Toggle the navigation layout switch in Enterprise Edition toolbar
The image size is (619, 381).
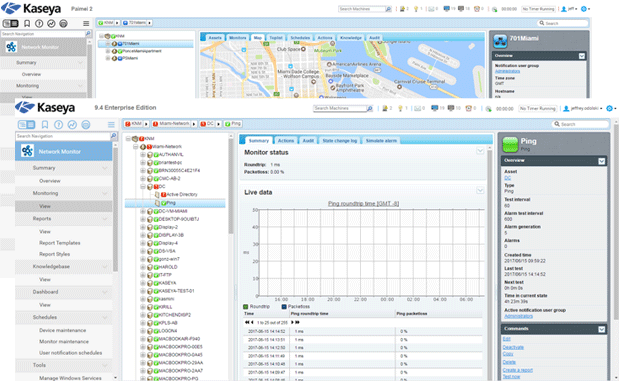[x=26, y=125]
